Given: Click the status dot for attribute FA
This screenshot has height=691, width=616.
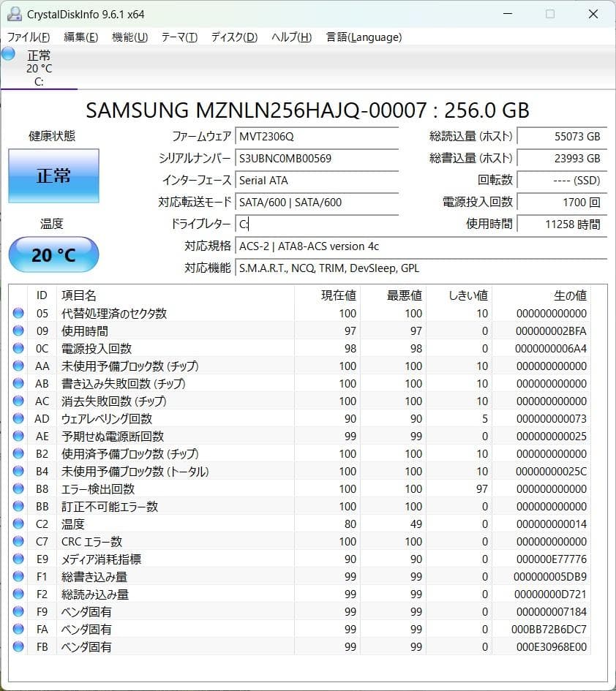Looking at the screenshot, I should pyautogui.click(x=18, y=628).
